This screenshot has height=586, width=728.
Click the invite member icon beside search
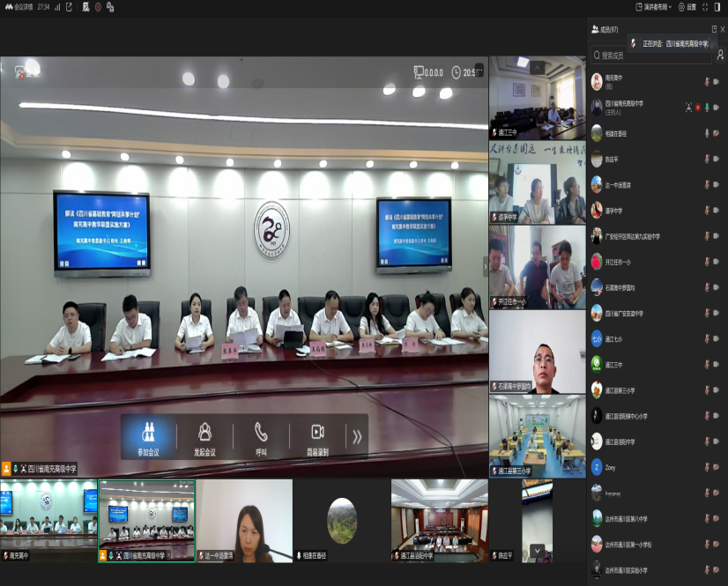720,56
